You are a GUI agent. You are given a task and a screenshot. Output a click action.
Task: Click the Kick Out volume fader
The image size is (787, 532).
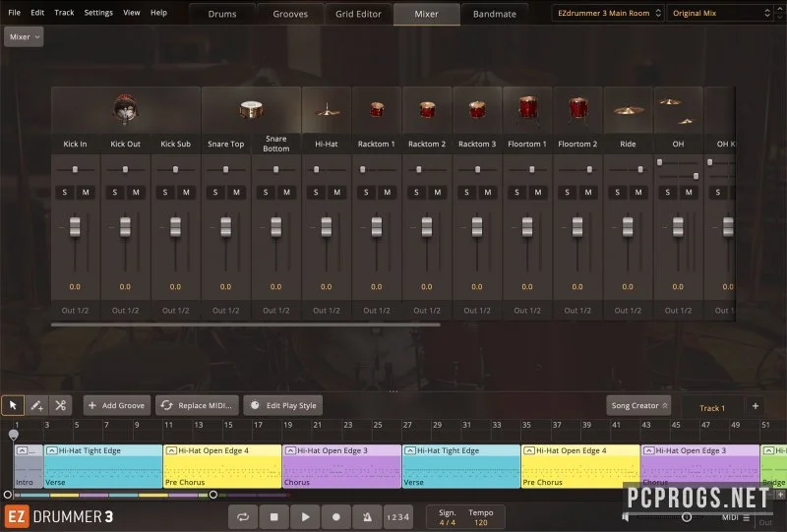[125, 227]
